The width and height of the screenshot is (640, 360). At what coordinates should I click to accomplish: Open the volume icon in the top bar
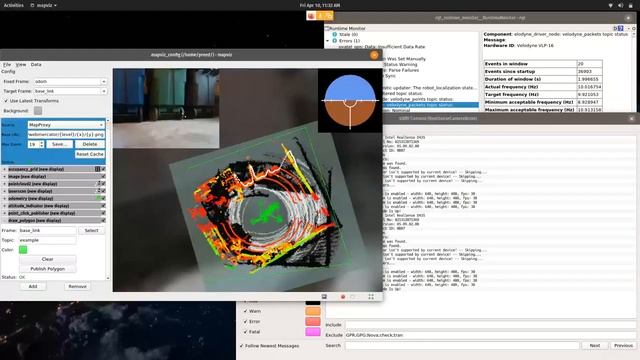point(620,5)
